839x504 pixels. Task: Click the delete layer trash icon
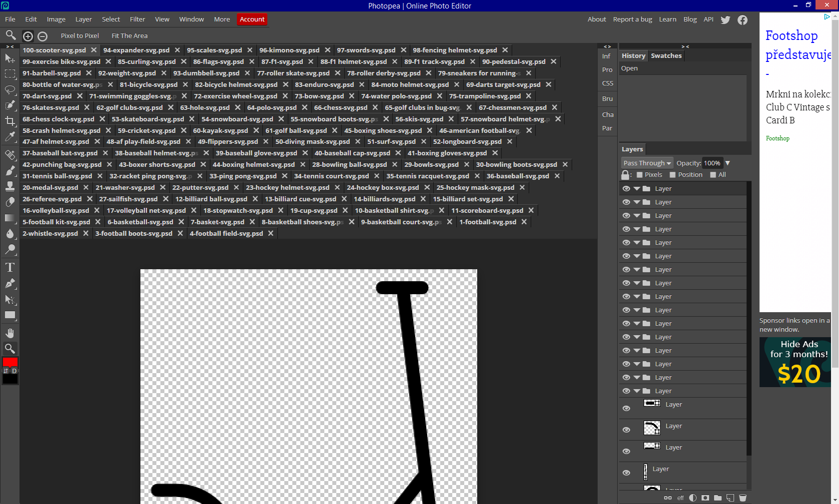pyautogui.click(x=743, y=498)
